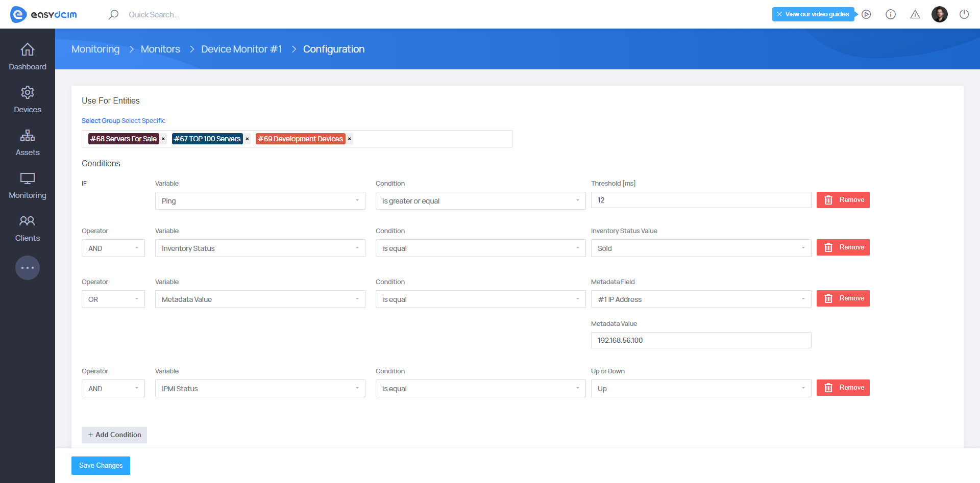Click the Save Changes button

point(101,466)
